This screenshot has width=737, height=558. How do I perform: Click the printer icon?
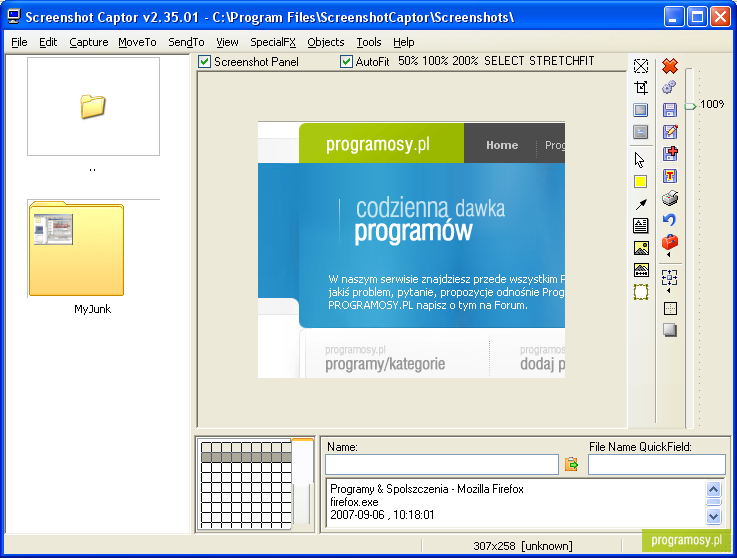coord(670,198)
